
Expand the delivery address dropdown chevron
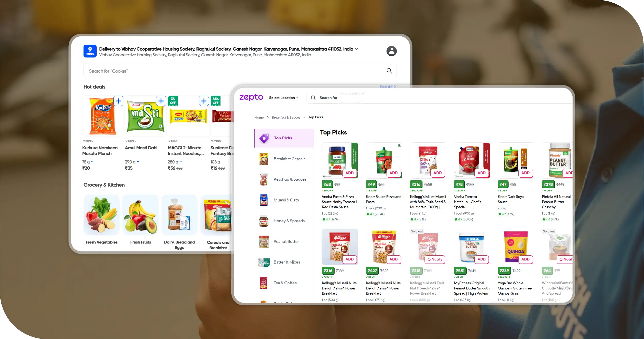[356, 49]
